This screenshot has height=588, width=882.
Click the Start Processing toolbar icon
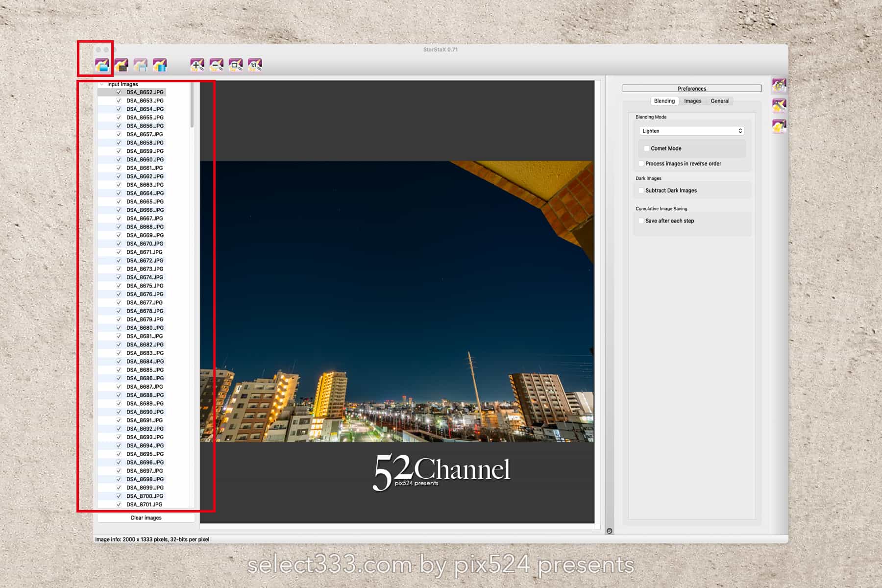pyautogui.click(x=159, y=65)
